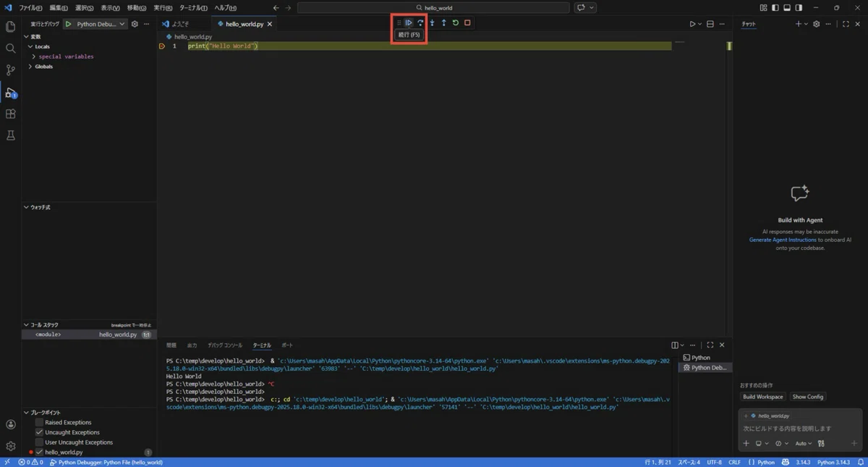Maximize the terminal panel size

tap(710, 345)
